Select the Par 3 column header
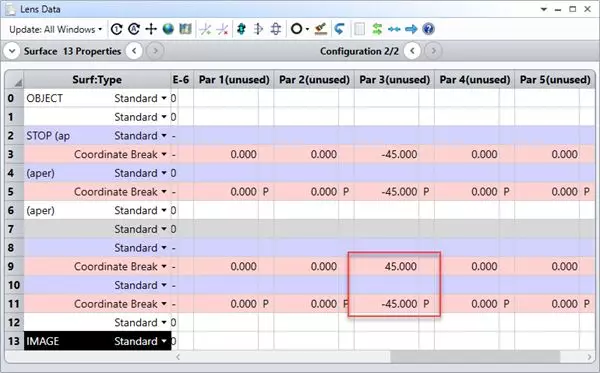This screenshot has width=600, height=373. pos(394,80)
